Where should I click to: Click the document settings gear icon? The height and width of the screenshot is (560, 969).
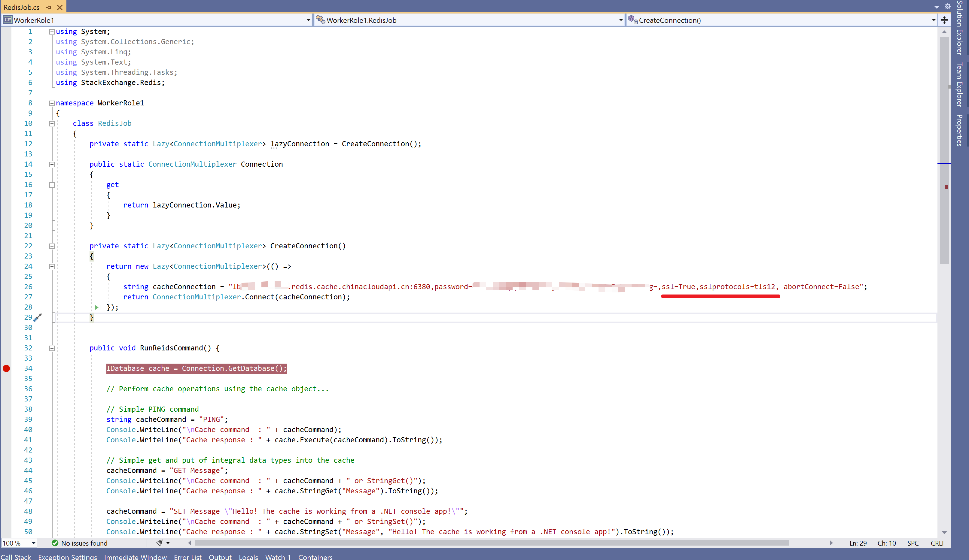click(x=947, y=6)
